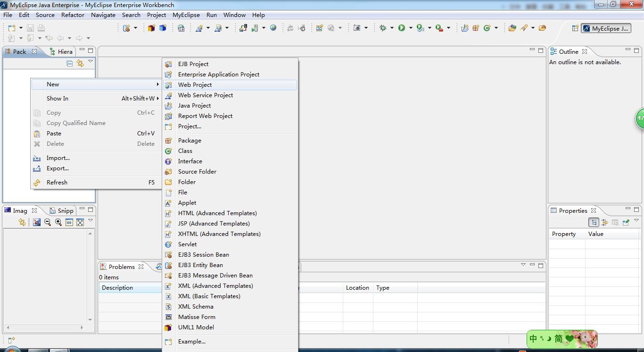
Task: Select Servlet in the New submenu
Action: click(231, 244)
